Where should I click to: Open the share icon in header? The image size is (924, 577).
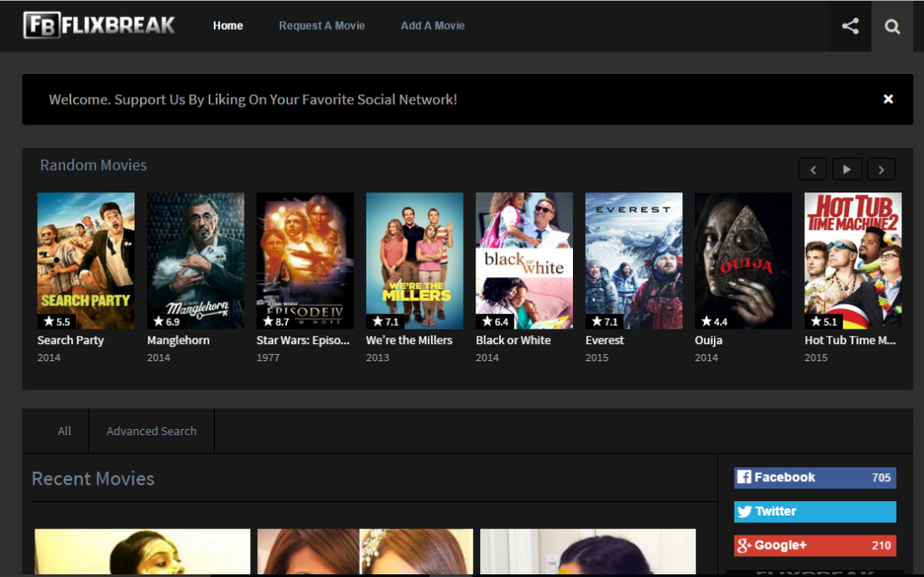click(849, 26)
